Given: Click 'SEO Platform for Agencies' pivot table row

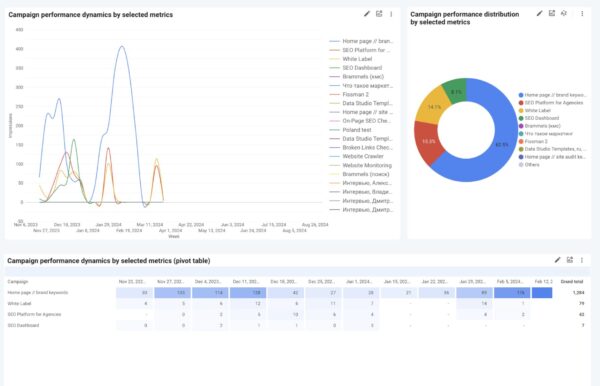Looking at the screenshot, I should pos(34,314).
